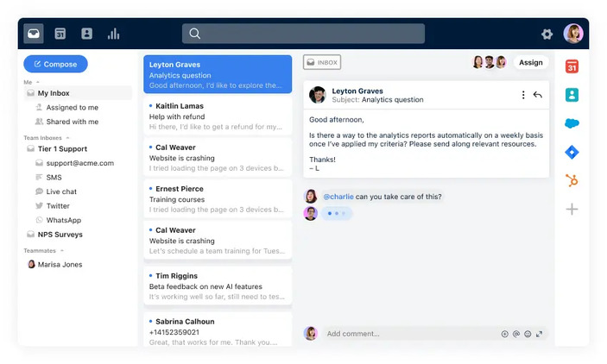
Task: Open the contacts view in top navigation
Action: [86, 34]
